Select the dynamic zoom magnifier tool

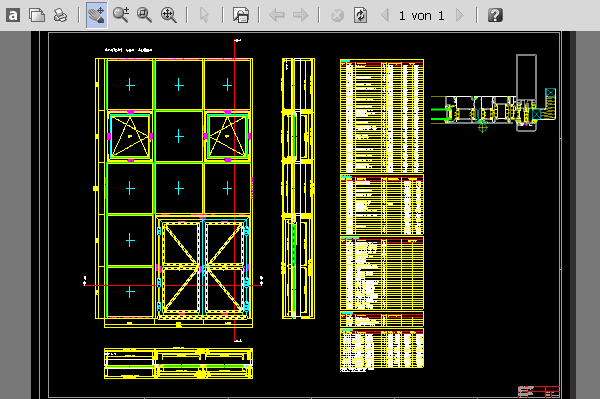point(121,15)
